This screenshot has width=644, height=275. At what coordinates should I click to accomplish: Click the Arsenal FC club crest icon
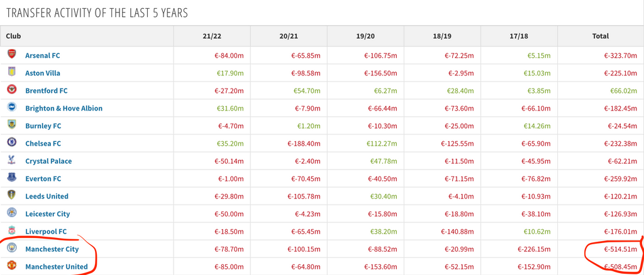(x=11, y=55)
